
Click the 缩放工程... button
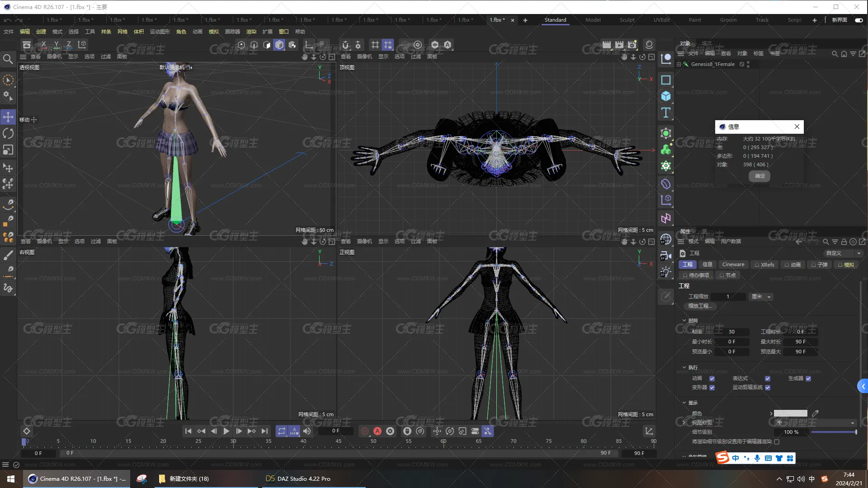click(700, 306)
